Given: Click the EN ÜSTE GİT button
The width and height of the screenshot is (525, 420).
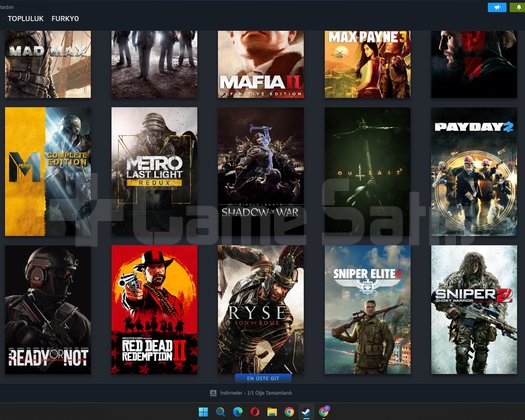Looking at the screenshot, I should tap(263, 378).
